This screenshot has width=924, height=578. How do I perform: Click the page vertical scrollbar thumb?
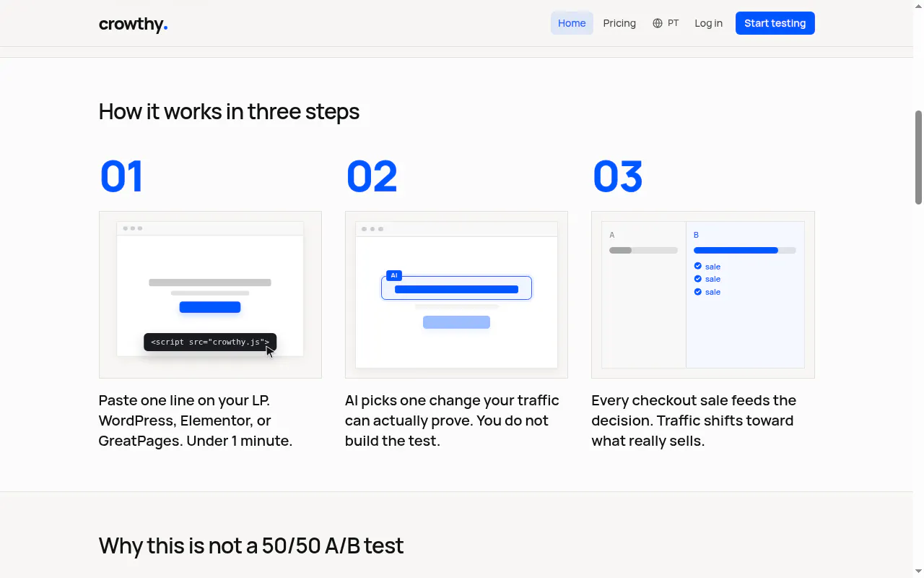pos(918,157)
